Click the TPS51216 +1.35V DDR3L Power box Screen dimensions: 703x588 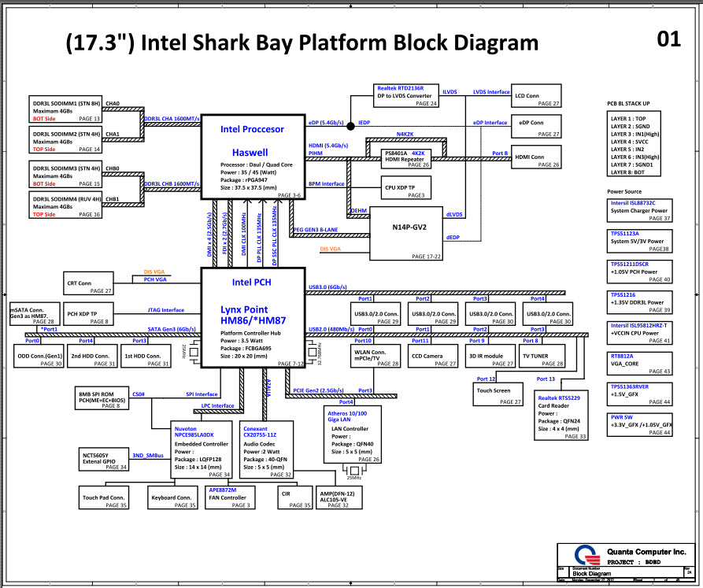[x=639, y=302]
